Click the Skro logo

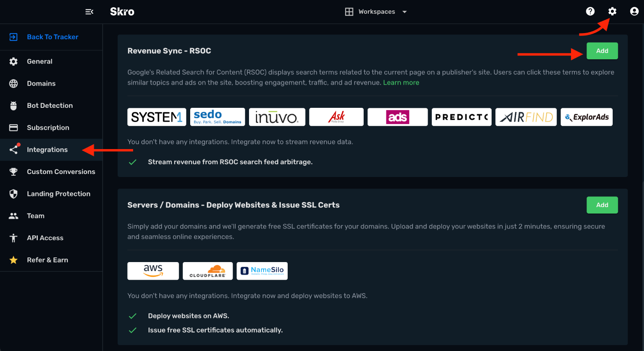point(122,12)
